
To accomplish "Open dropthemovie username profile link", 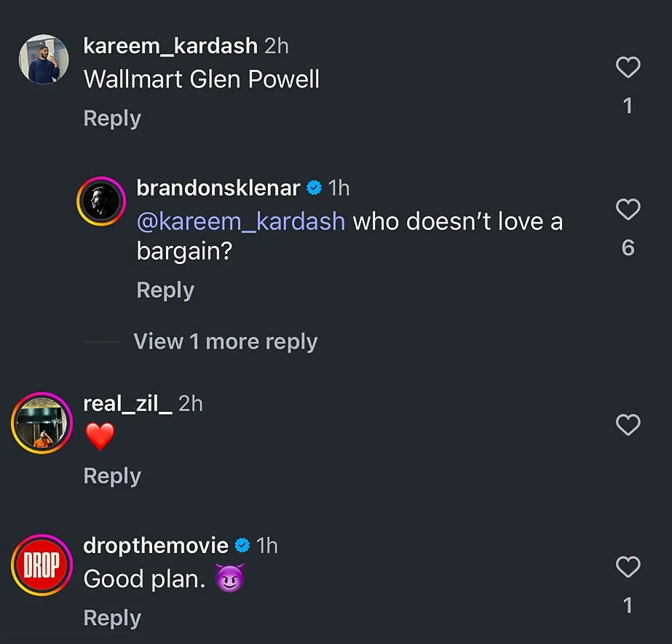I will [156, 545].
